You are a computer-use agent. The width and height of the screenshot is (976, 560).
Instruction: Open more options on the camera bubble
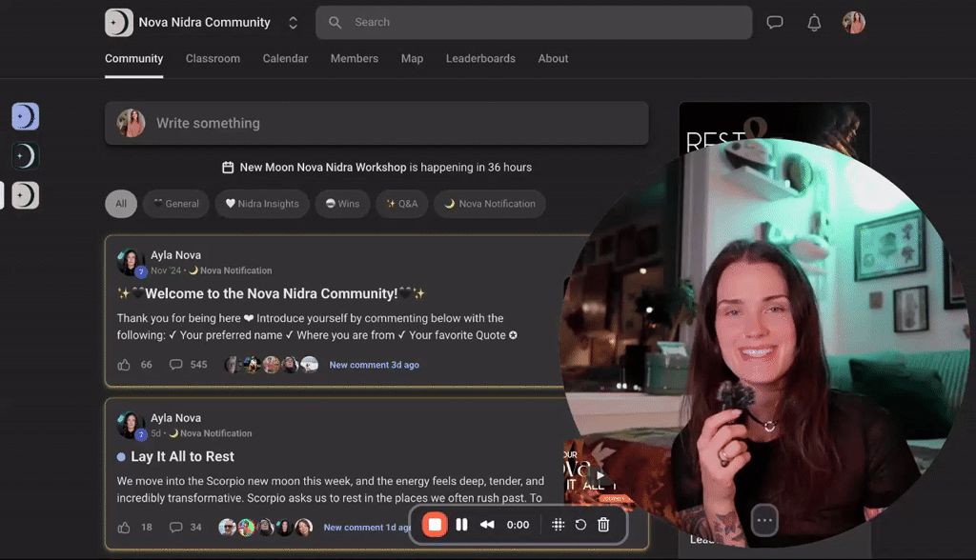(763, 519)
